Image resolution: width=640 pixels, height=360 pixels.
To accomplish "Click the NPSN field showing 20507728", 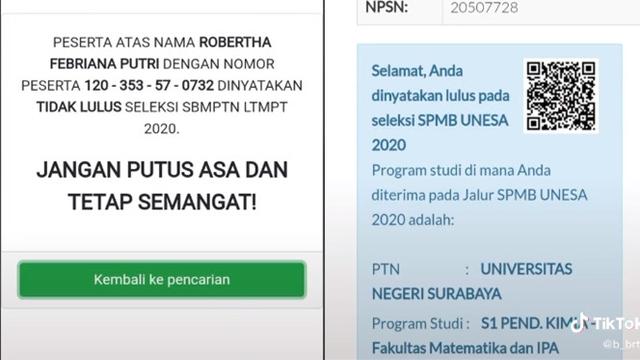I will point(541,8).
